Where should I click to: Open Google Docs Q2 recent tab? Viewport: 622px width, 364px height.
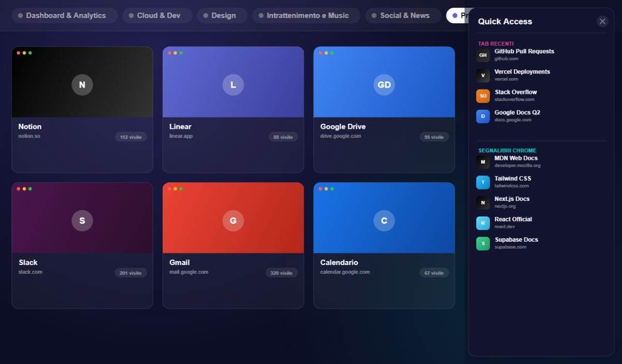(x=541, y=116)
